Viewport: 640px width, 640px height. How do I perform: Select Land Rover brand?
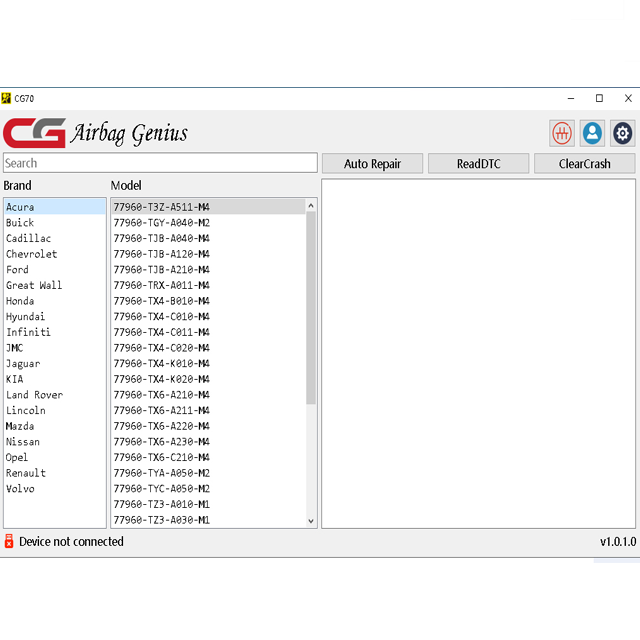34,395
